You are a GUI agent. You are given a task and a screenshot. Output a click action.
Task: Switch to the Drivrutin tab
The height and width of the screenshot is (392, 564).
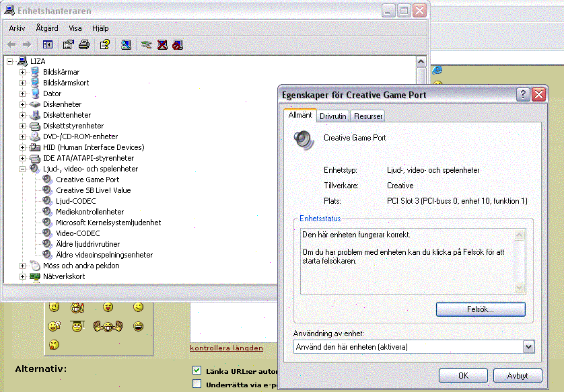(333, 116)
